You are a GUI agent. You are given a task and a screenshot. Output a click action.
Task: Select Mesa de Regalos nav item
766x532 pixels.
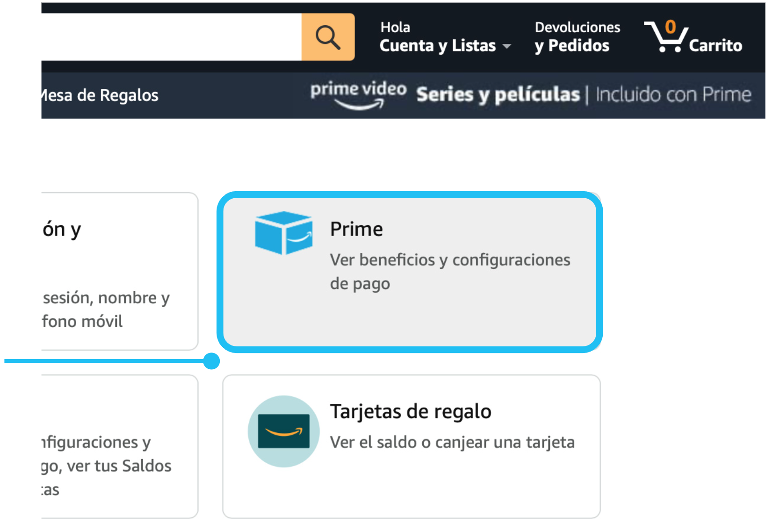tap(100, 95)
